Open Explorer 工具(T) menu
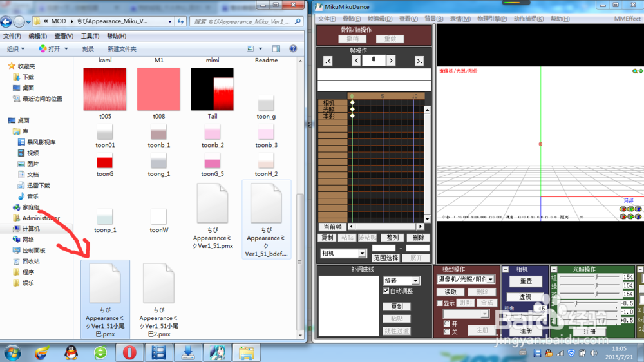Screen dimensions: 644x362 90,36
